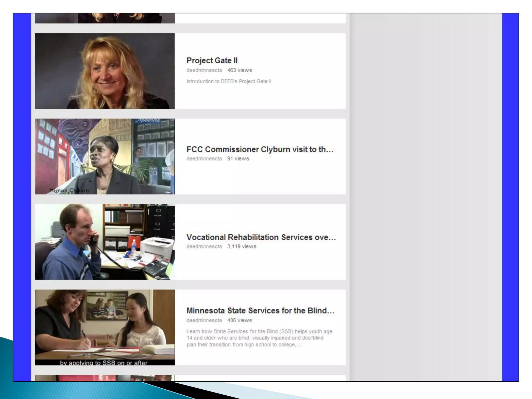532x399 pixels.
Task: Click the 91 views count text
Action: (238, 158)
